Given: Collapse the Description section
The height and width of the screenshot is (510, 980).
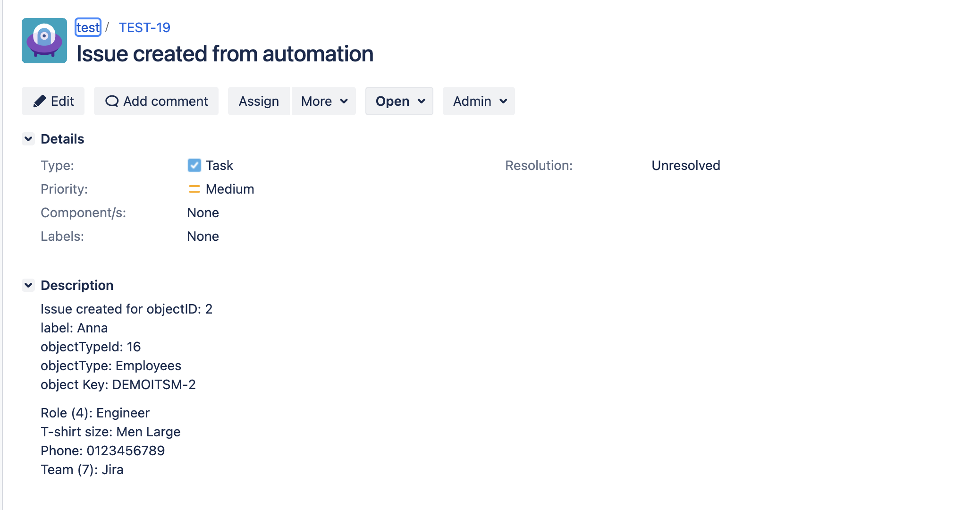Looking at the screenshot, I should 28,285.
